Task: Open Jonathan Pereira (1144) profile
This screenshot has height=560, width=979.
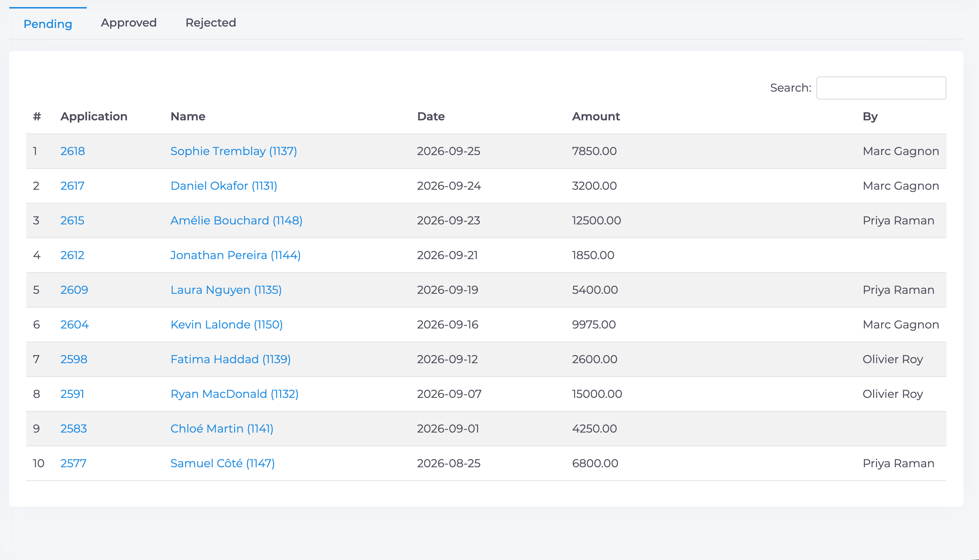Action: 236,255
